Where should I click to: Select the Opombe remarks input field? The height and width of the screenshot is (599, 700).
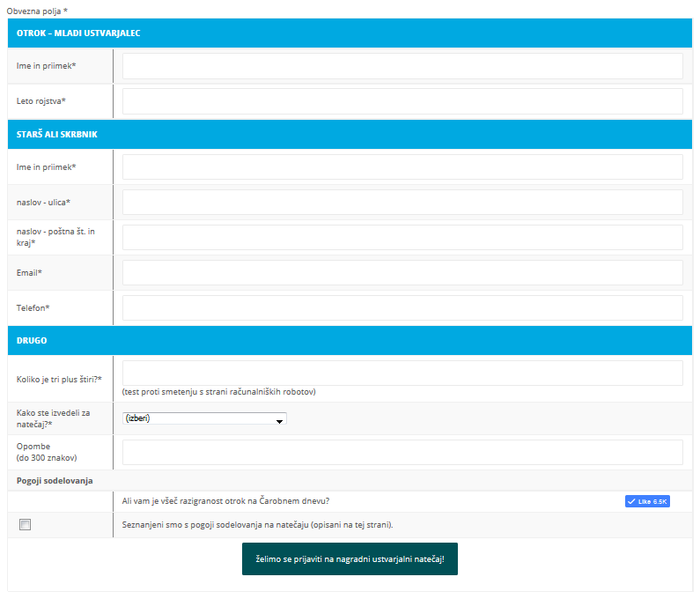(402, 452)
